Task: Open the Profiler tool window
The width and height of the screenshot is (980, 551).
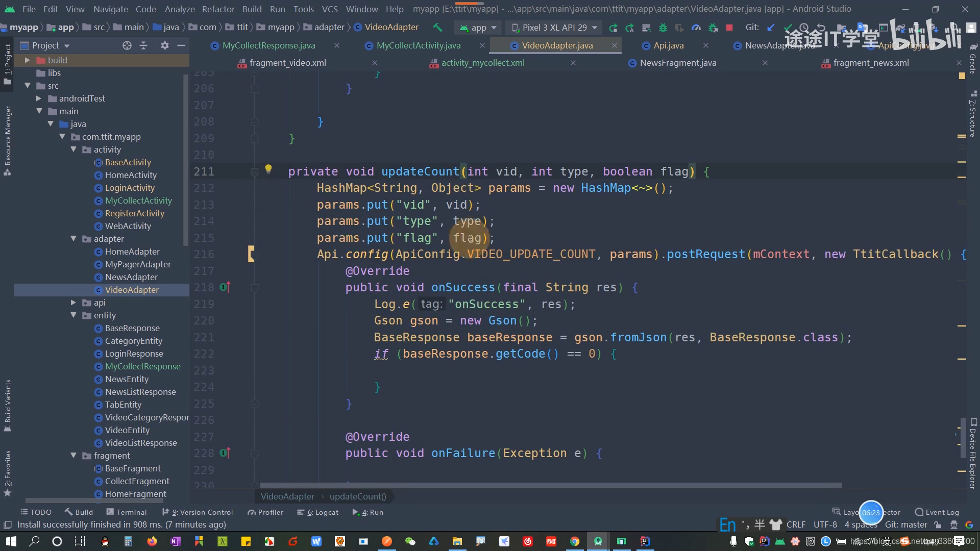Action: point(265,512)
